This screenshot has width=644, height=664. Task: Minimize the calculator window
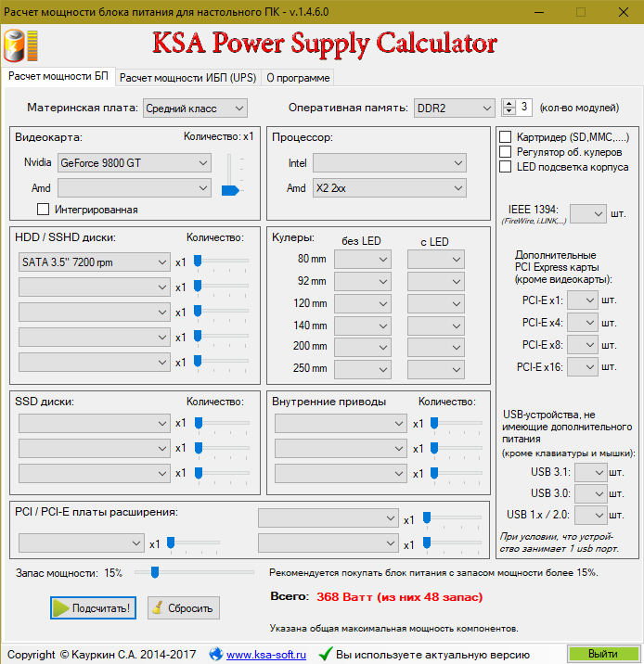[x=539, y=12]
